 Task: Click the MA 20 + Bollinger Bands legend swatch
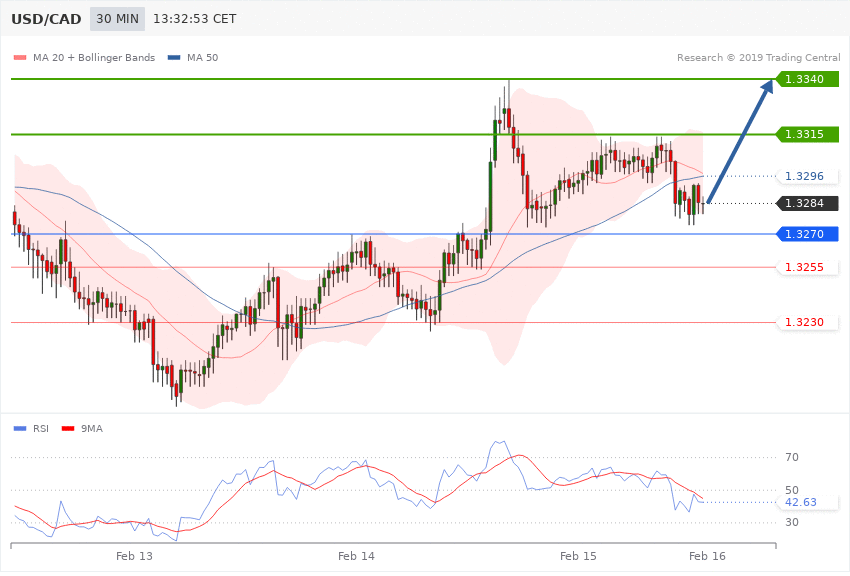[20, 57]
